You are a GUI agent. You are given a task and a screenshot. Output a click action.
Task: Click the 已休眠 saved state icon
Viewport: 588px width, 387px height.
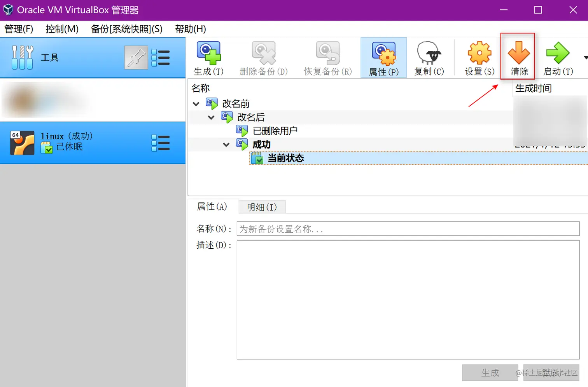pyautogui.click(x=47, y=148)
